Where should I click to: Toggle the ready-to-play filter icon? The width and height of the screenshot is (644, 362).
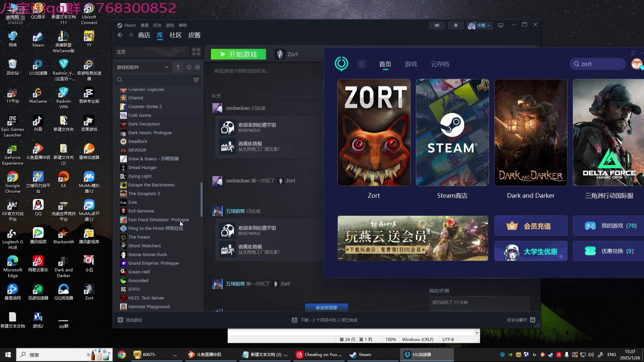click(x=198, y=67)
